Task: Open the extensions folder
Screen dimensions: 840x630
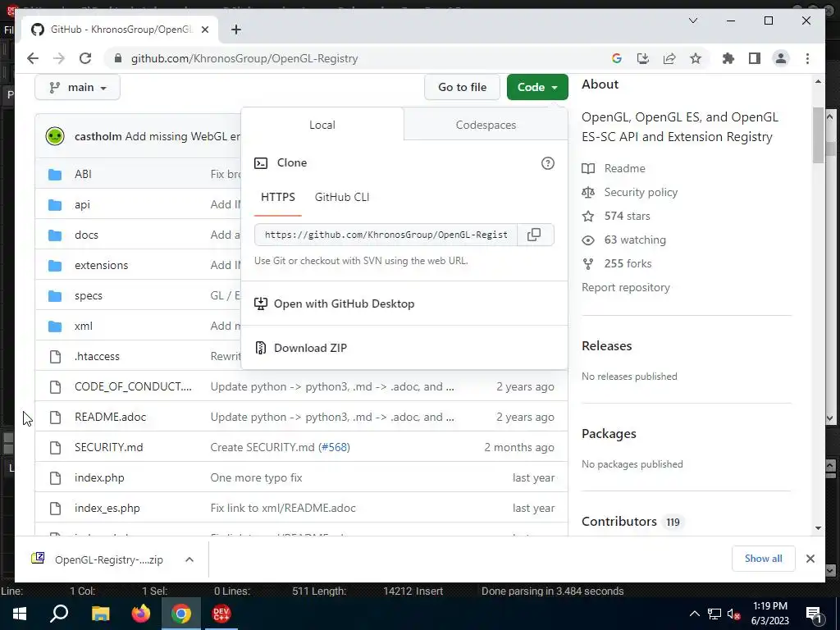Action: (x=101, y=265)
